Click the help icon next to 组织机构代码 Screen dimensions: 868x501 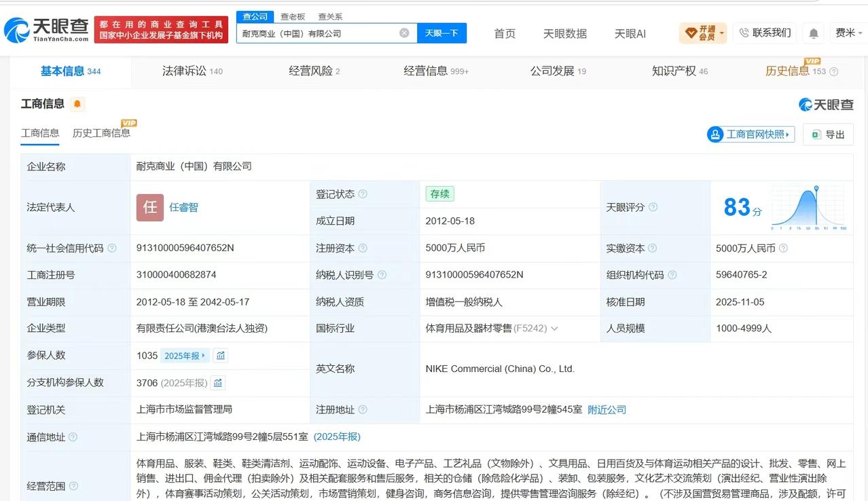[672, 275]
